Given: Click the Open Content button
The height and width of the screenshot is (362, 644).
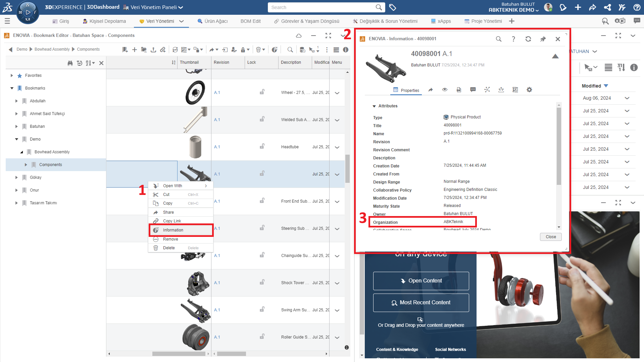Looking at the screenshot, I should tap(421, 281).
